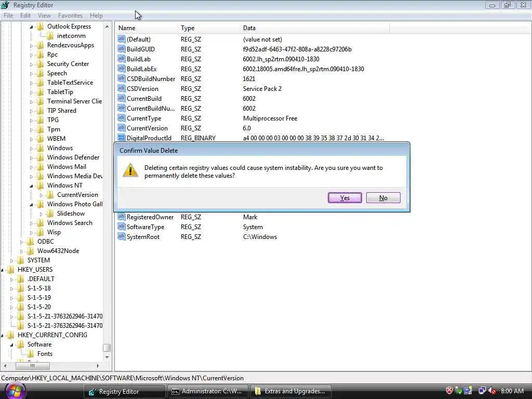Click the BuildGUID value icon

tap(122, 49)
